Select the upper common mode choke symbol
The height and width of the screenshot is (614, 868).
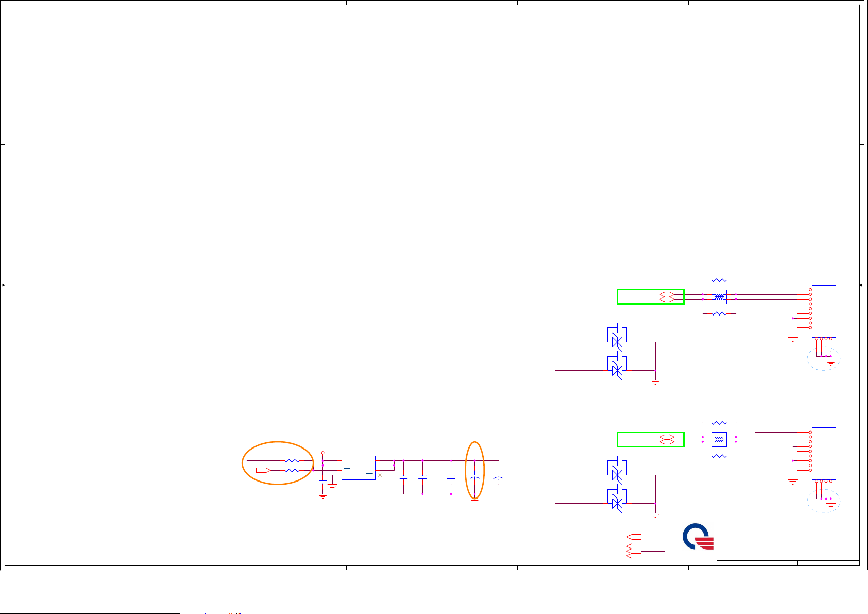coord(719,297)
